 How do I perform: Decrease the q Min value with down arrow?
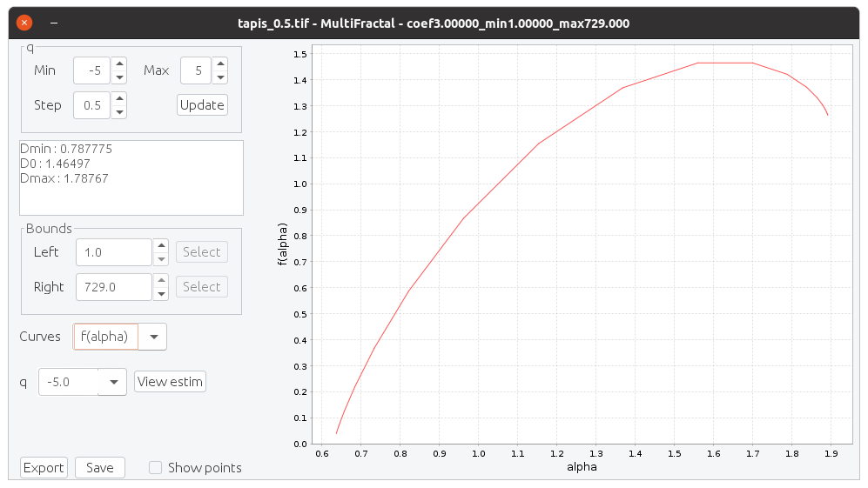(x=119, y=77)
